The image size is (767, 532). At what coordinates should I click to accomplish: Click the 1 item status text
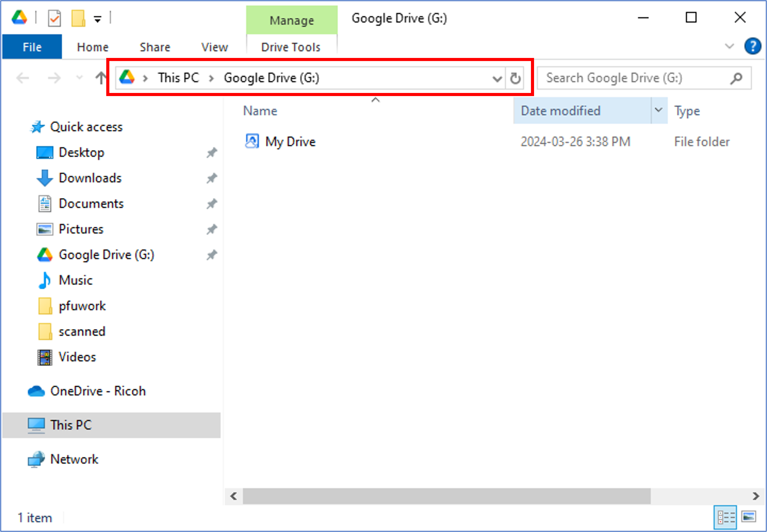point(35,518)
